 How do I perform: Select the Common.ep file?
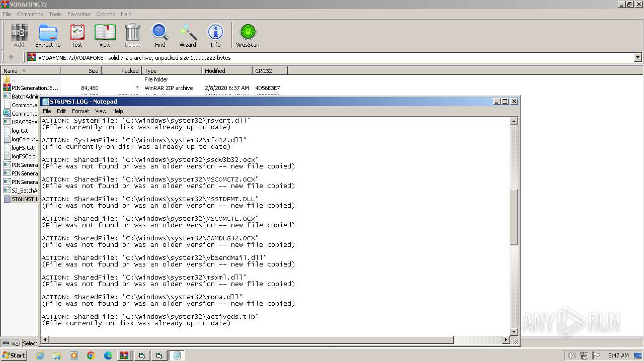pos(21,105)
